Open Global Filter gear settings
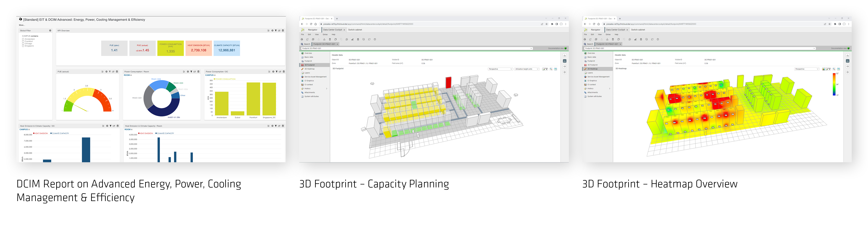 tap(50, 31)
